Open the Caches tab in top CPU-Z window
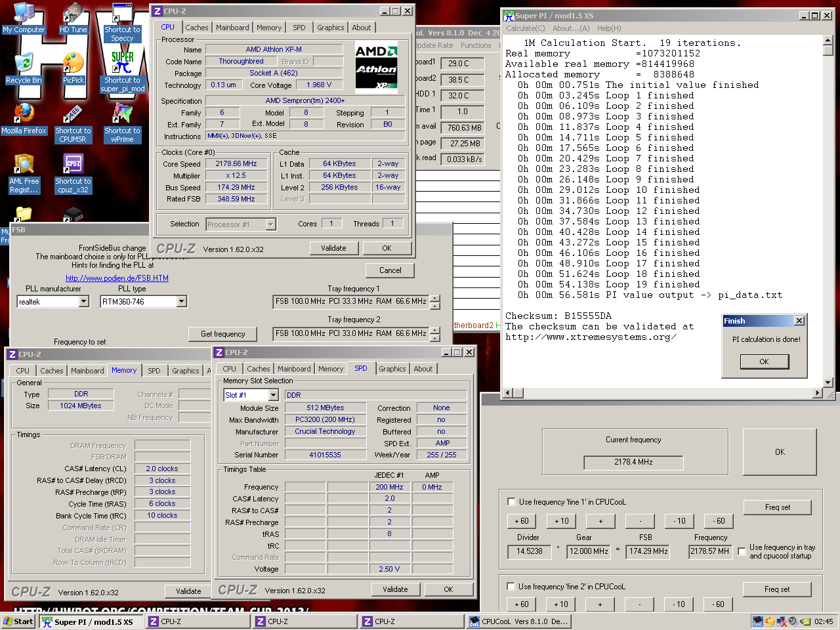This screenshot has width=840, height=630. coord(196,28)
